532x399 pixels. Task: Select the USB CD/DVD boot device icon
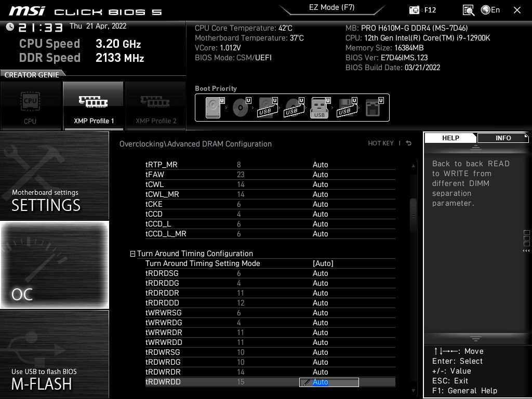pyautogui.click(x=294, y=108)
